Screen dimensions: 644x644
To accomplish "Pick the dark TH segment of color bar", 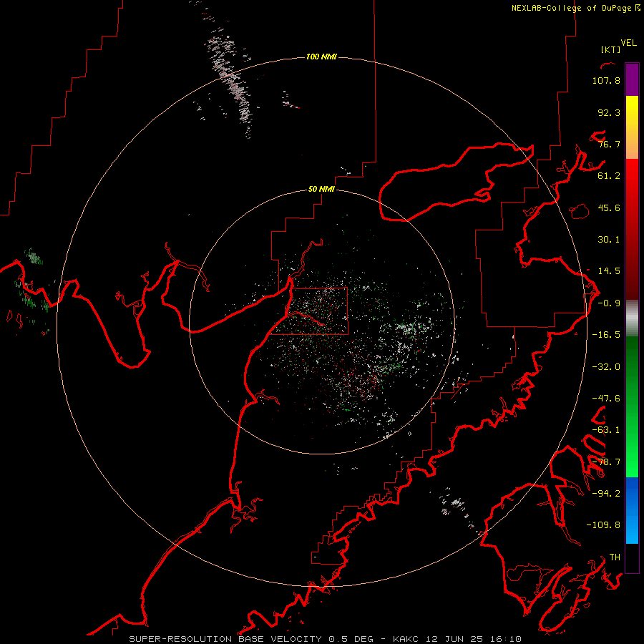I will pos(632,557).
